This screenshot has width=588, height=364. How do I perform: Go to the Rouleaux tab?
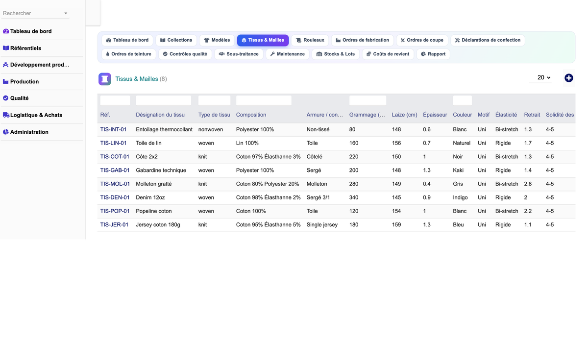[x=310, y=40]
